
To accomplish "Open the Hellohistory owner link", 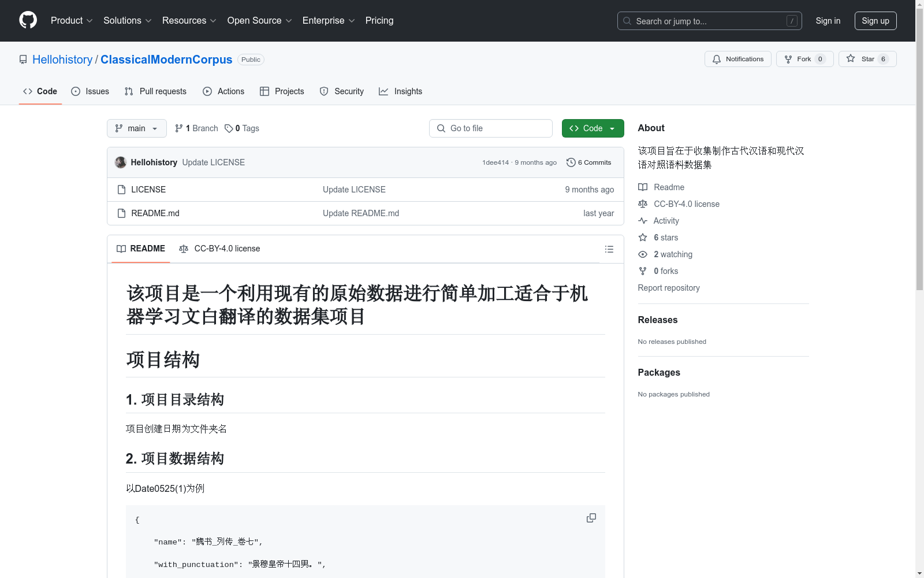I will coord(62,60).
